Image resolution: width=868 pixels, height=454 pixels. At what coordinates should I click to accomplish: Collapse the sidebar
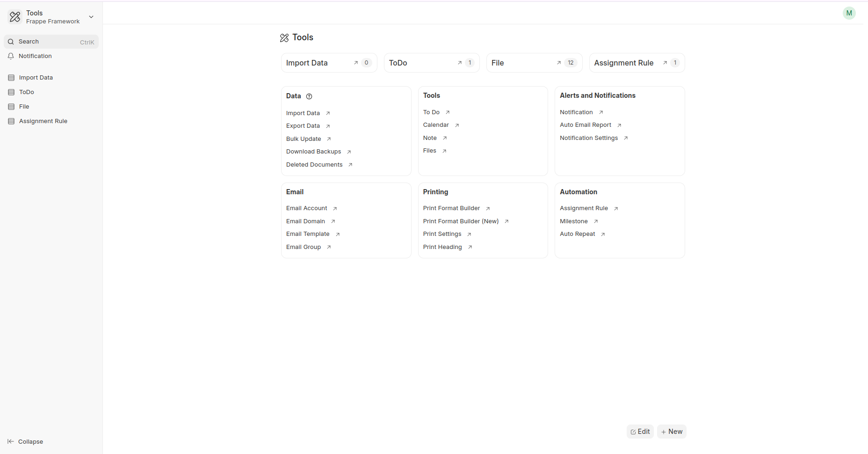(26, 441)
